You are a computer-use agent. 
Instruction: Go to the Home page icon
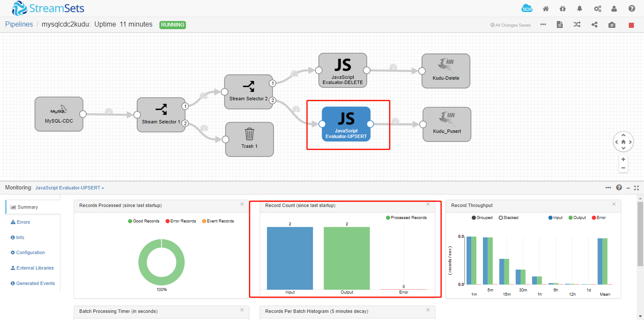coord(546,9)
